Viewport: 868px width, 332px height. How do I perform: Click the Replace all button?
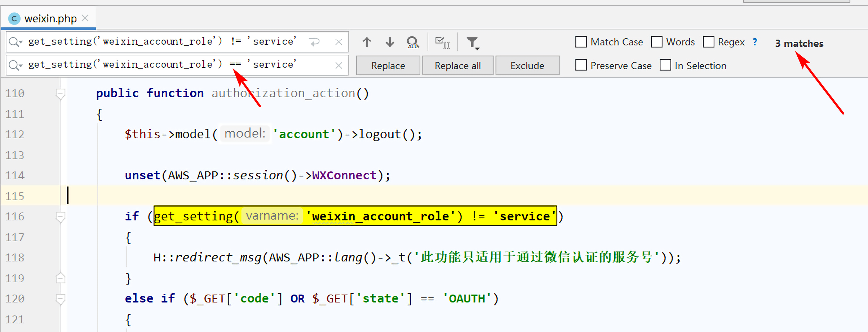pyautogui.click(x=457, y=66)
